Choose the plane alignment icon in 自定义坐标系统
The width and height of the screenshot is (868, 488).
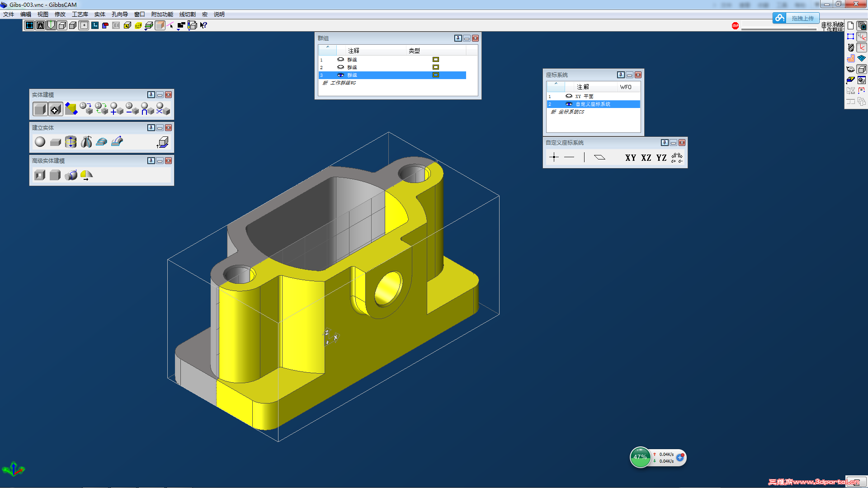(x=599, y=157)
